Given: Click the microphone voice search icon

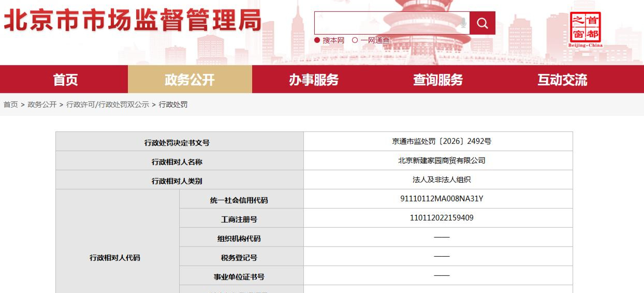Looking at the screenshot, I should (463, 23).
